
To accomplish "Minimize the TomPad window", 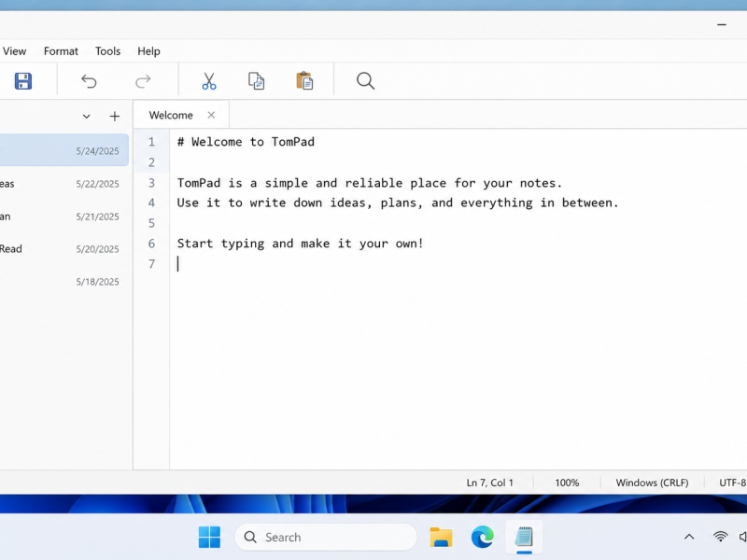I will pyautogui.click(x=722, y=24).
